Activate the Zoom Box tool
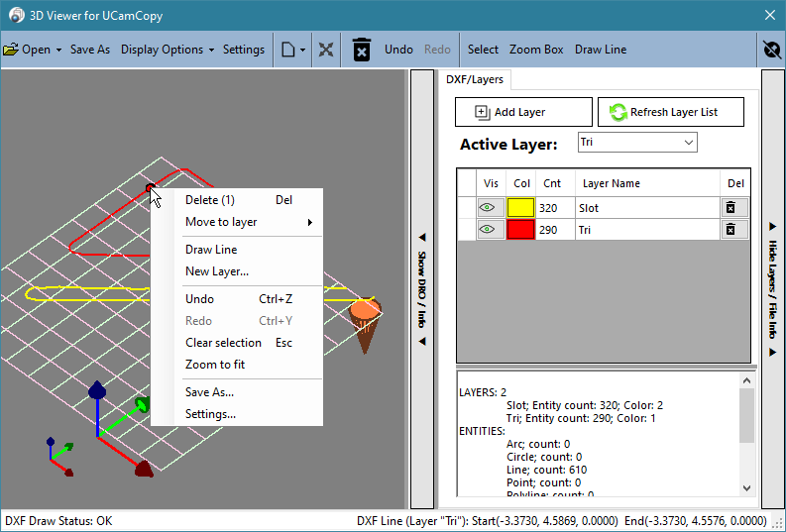The image size is (786, 532). click(536, 50)
